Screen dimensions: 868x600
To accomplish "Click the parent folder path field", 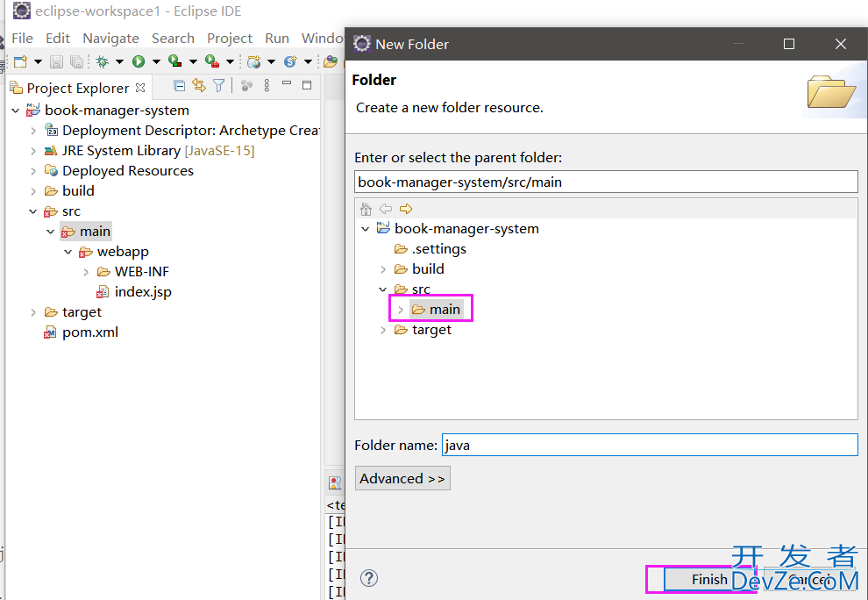I will point(606,182).
